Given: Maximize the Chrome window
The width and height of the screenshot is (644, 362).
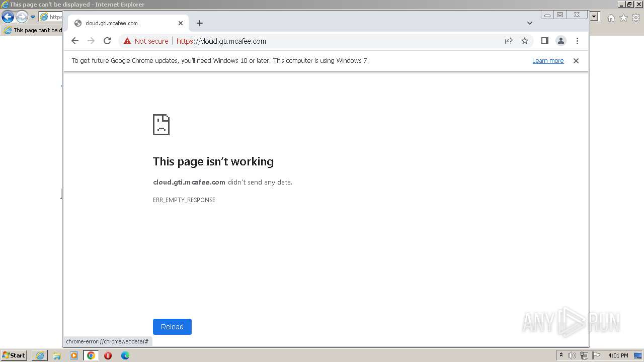Looking at the screenshot, I should click(560, 15).
